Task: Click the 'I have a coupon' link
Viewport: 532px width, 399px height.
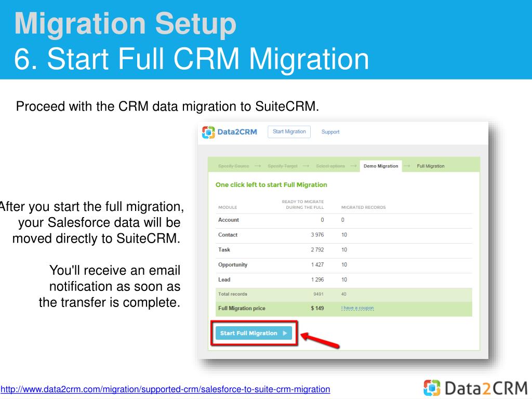Action: [x=357, y=308]
